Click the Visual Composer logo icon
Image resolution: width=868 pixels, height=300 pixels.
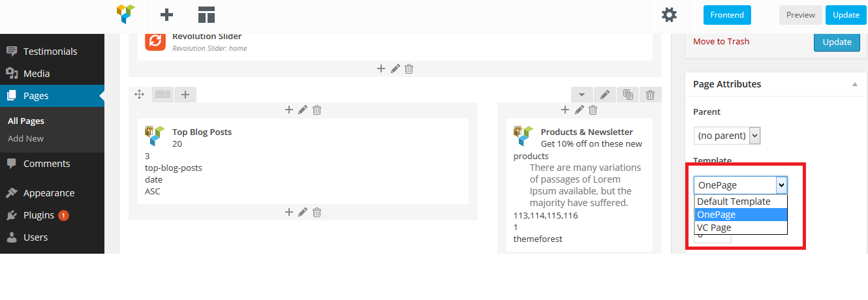[x=125, y=14]
